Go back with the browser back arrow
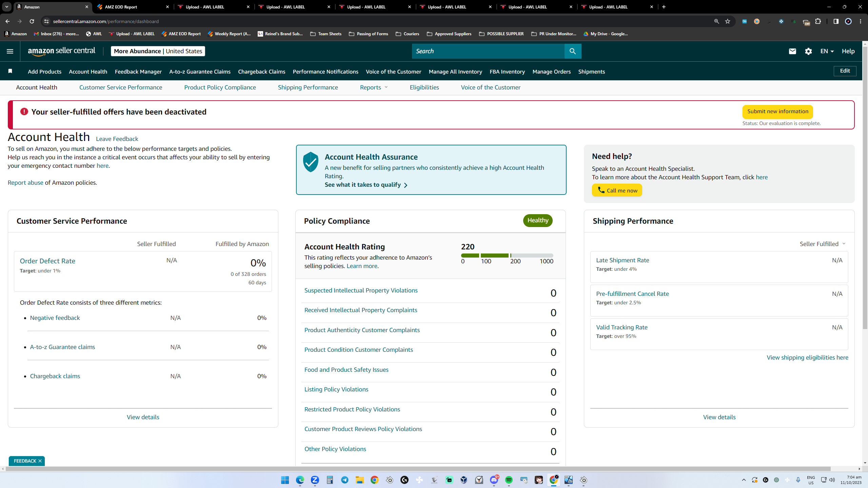868x488 pixels. (7, 21)
